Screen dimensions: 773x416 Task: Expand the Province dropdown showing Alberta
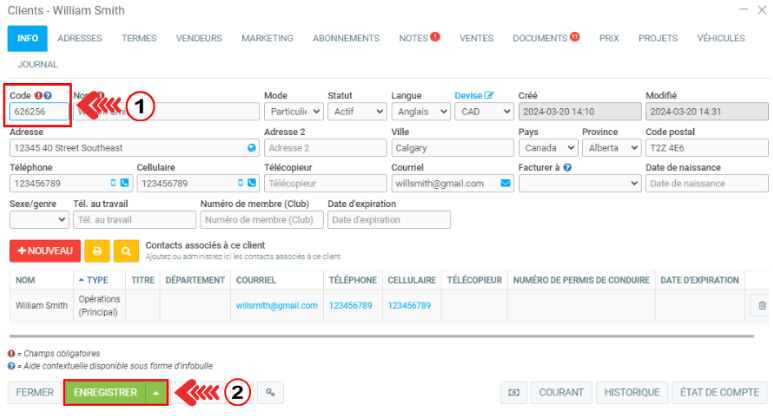(609, 148)
